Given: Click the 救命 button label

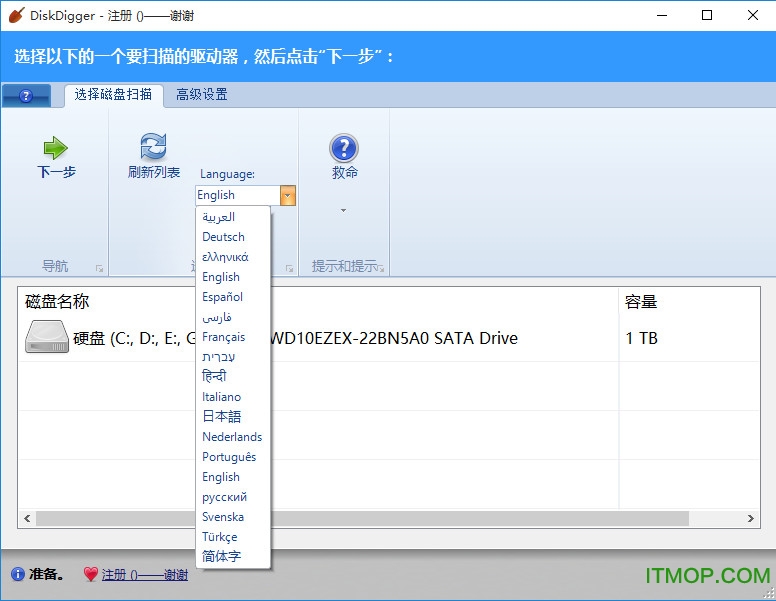Looking at the screenshot, I should tap(344, 172).
